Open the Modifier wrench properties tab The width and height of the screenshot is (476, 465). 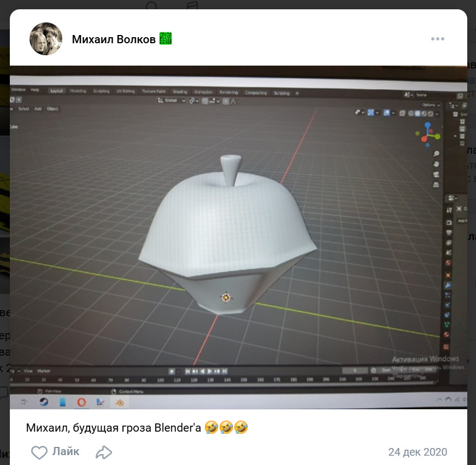[447, 285]
